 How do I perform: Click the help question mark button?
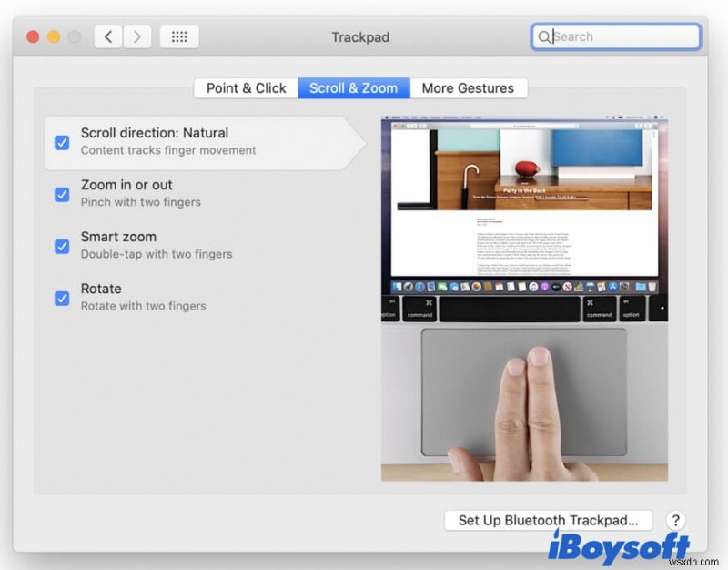tap(676, 520)
